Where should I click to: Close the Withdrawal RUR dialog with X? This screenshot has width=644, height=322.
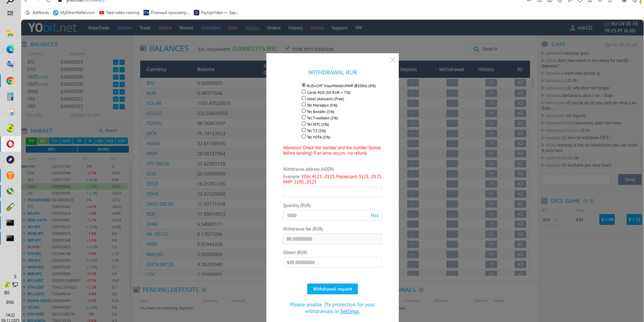[392, 60]
